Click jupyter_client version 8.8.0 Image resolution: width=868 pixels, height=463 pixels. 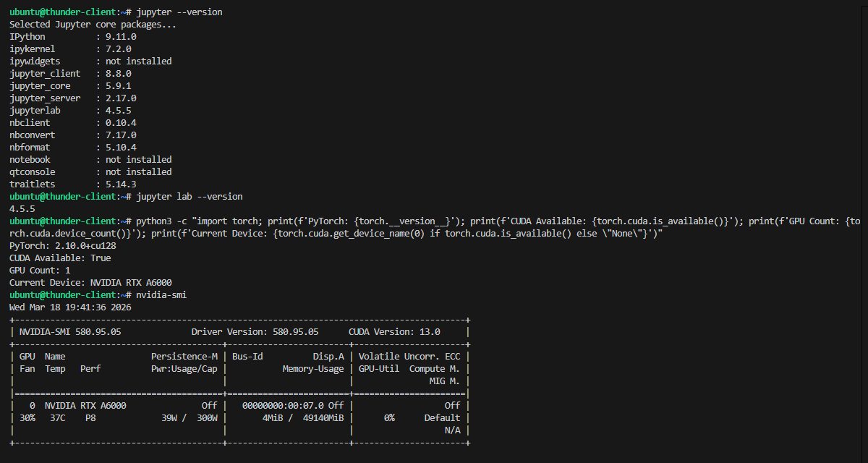(119, 74)
